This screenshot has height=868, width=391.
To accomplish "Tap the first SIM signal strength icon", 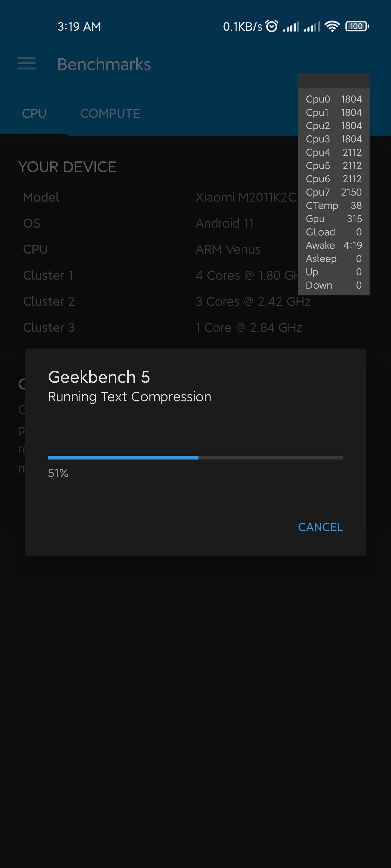I will tap(291, 26).
